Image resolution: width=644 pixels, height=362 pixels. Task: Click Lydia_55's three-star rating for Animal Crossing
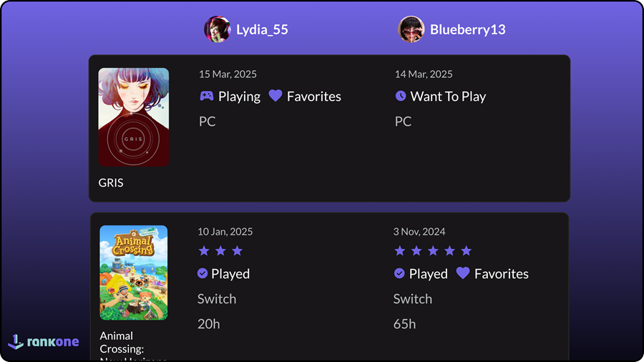pyautogui.click(x=220, y=250)
